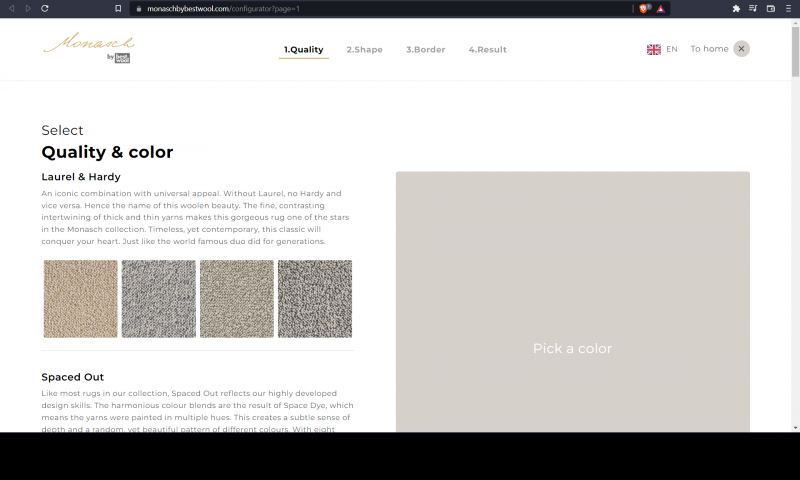Screen dimensions: 800x480
Task: Switch to the 1.Quality step
Action: [x=303, y=49]
